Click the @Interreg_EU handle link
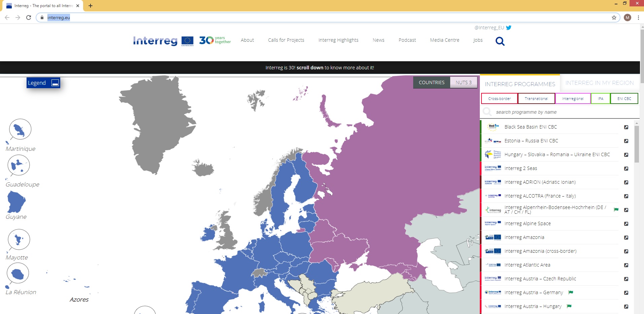 point(489,28)
